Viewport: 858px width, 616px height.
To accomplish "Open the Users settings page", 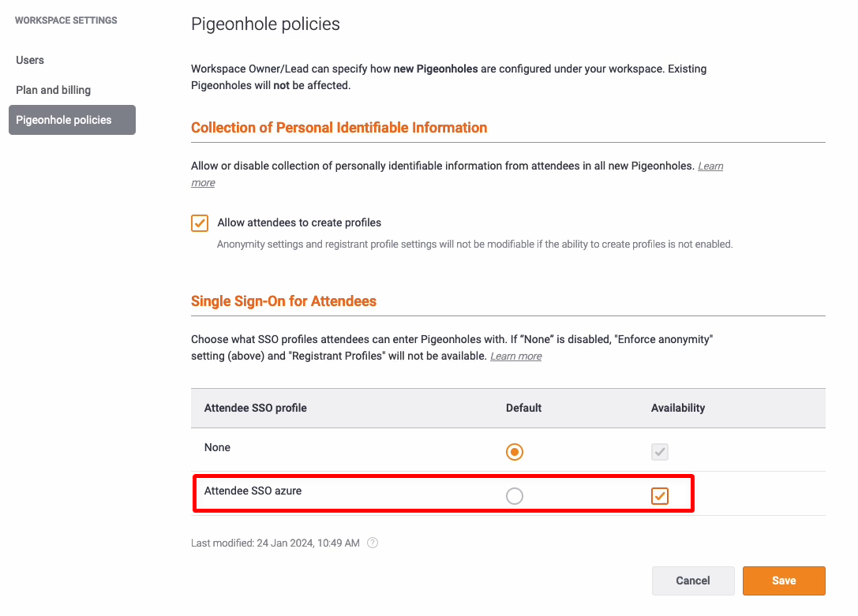I will (x=30, y=60).
